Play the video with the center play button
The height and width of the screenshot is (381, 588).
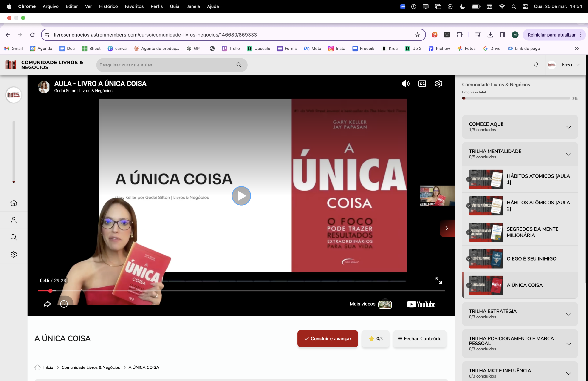pos(241,196)
